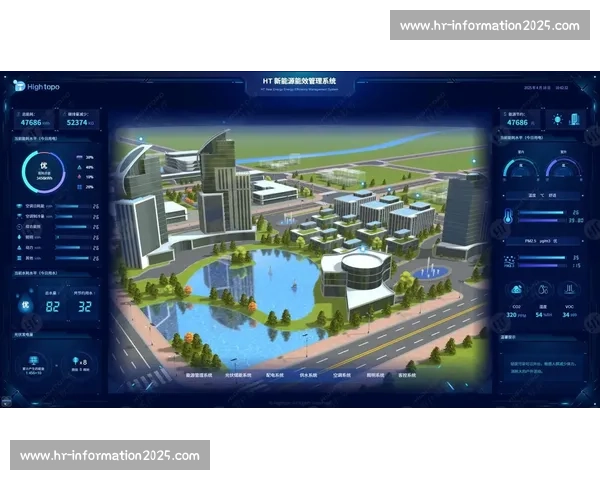Click the Hightopo logo icon

[x=20, y=87]
